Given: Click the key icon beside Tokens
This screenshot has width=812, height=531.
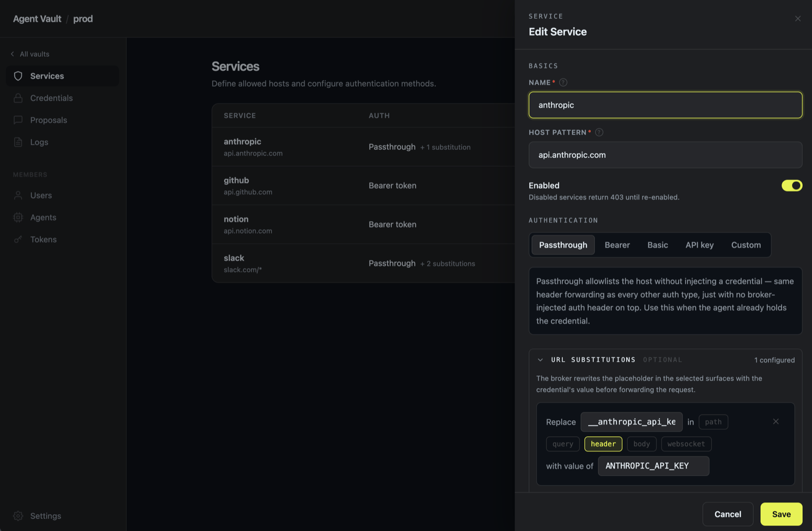Looking at the screenshot, I should [18, 239].
